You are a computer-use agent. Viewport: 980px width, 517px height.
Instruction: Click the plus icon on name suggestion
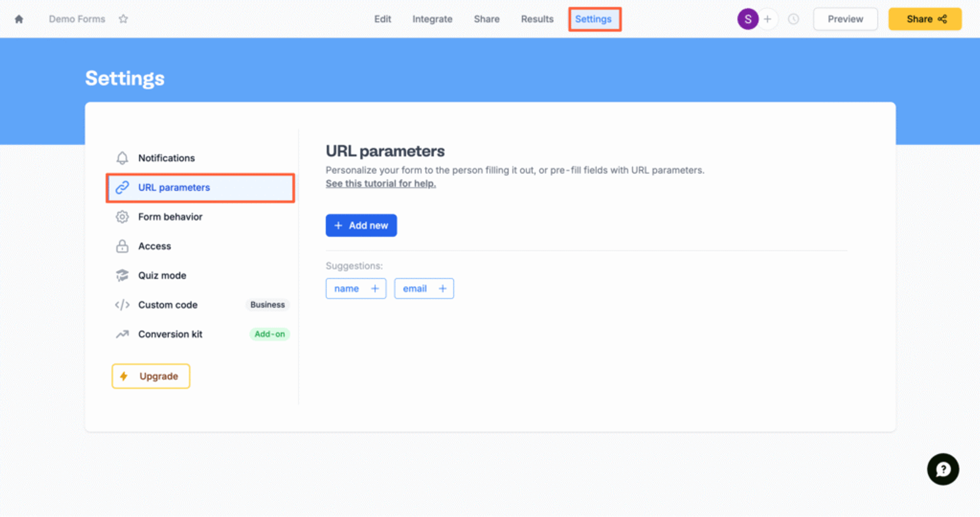(375, 289)
